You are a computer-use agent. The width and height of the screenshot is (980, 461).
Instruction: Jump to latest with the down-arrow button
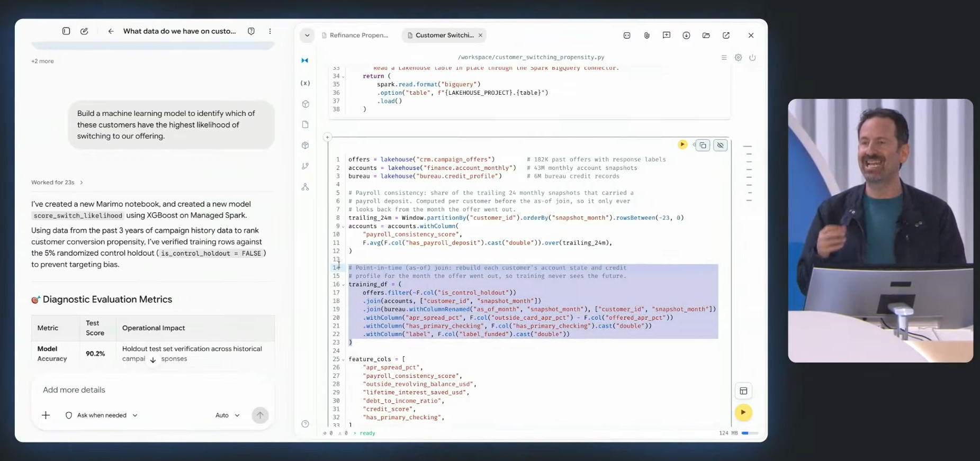pos(153,360)
